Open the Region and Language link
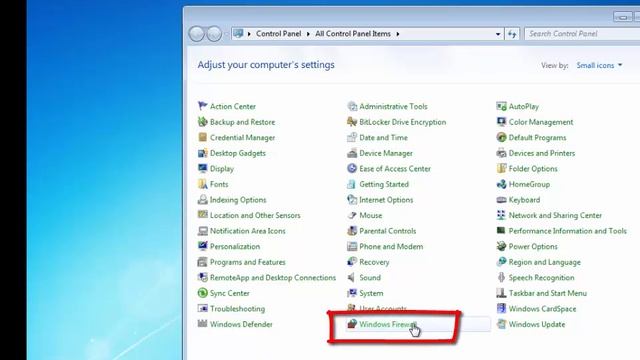 tap(544, 262)
